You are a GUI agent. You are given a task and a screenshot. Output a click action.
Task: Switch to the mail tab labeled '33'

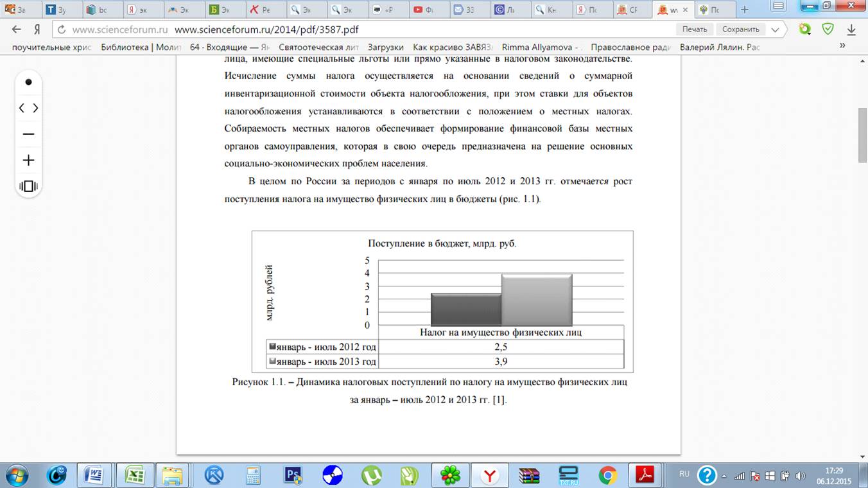click(468, 10)
